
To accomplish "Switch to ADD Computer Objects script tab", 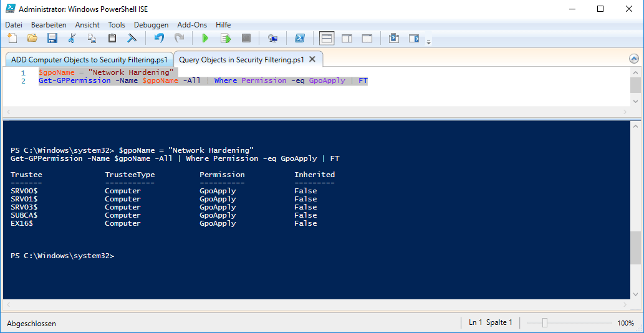I will [89, 60].
